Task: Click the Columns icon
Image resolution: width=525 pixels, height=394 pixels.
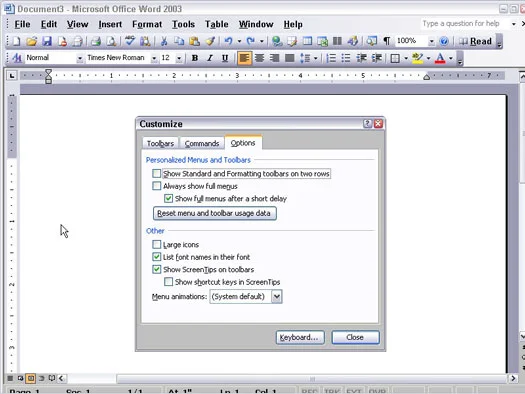Action: (337, 42)
